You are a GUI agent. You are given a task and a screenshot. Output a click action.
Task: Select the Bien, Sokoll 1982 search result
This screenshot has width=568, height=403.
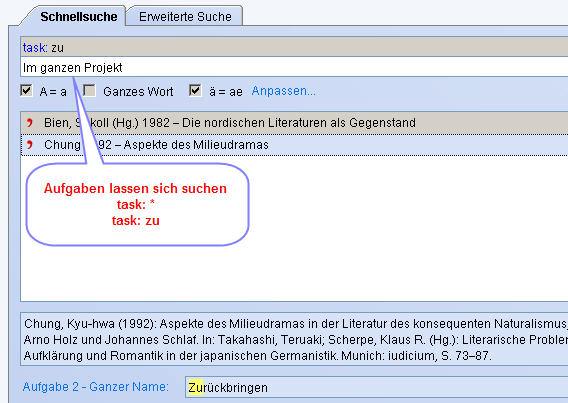point(294,123)
